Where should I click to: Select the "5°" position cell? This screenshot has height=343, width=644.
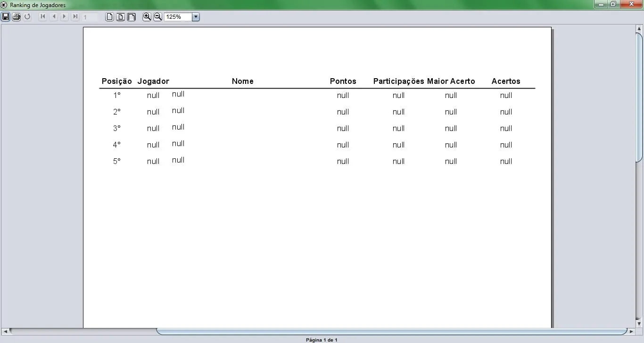coord(117,161)
